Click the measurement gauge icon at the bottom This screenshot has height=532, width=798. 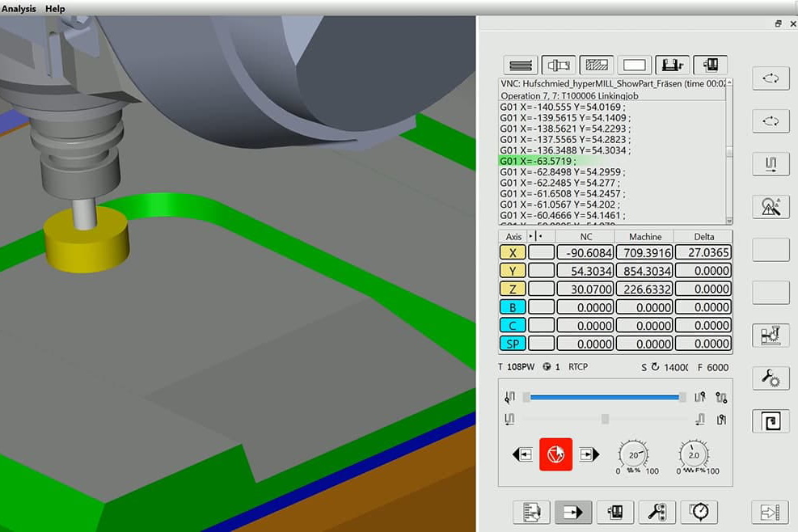click(699, 512)
